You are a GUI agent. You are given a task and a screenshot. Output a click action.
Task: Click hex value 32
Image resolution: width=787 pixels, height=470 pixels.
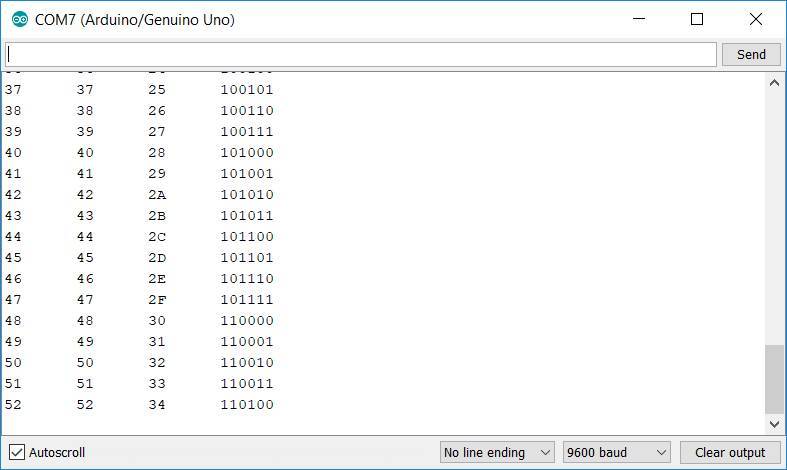[x=157, y=363]
